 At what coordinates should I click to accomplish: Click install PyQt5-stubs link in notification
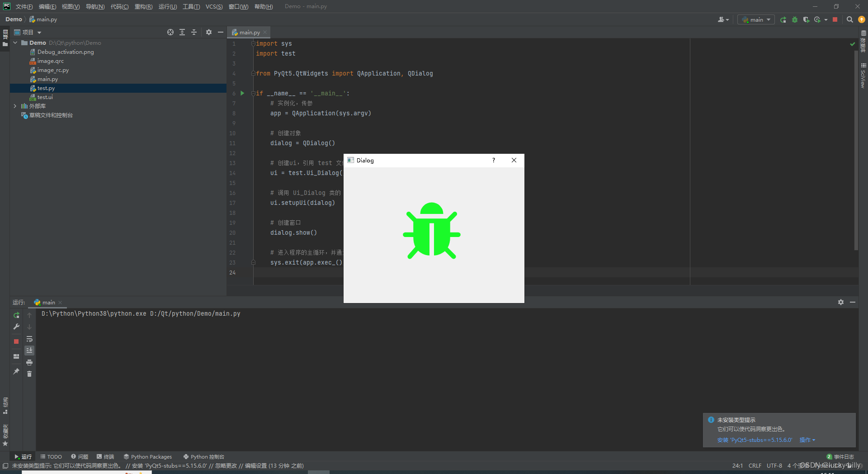(755, 440)
